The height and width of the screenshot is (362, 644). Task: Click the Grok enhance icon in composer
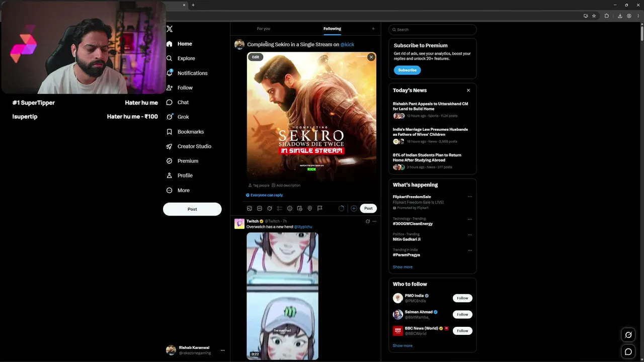click(x=270, y=208)
